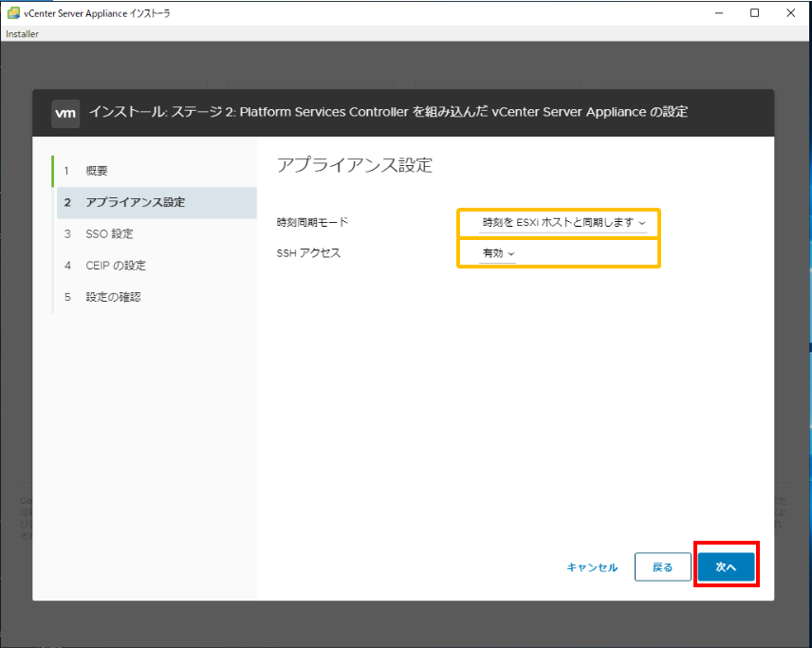This screenshot has width=812, height=648.
Task: Click the 戻る button
Action: point(662,566)
